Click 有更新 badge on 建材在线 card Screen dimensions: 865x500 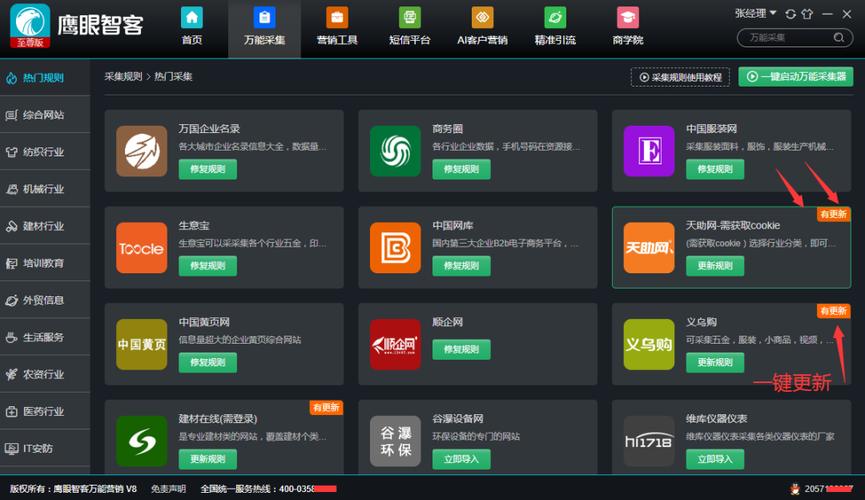pyautogui.click(x=326, y=407)
